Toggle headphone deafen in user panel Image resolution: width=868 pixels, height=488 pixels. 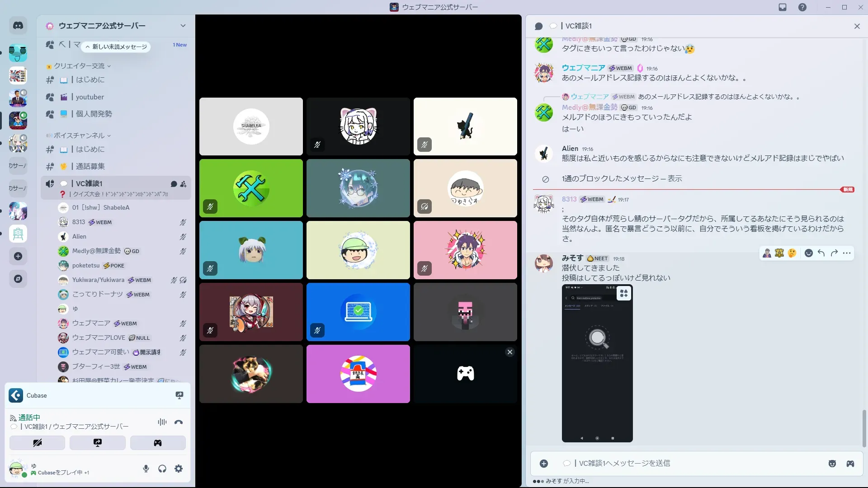point(162,469)
